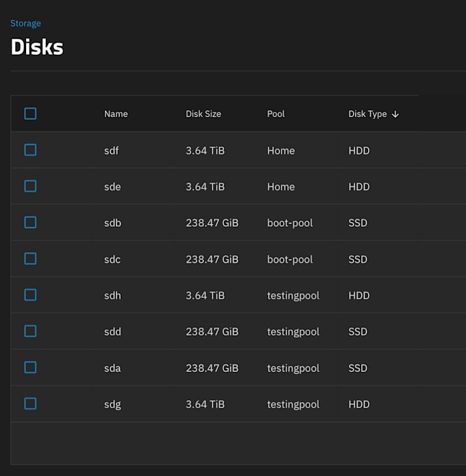Click boot-pool in the sdb row
Screen dimensions: 466x476
point(290,223)
